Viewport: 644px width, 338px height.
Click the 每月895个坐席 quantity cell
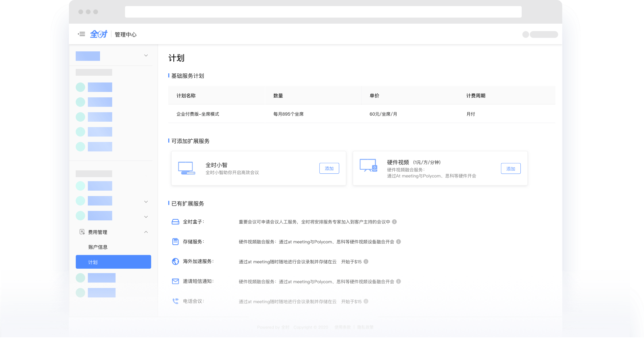tap(288, 114)
